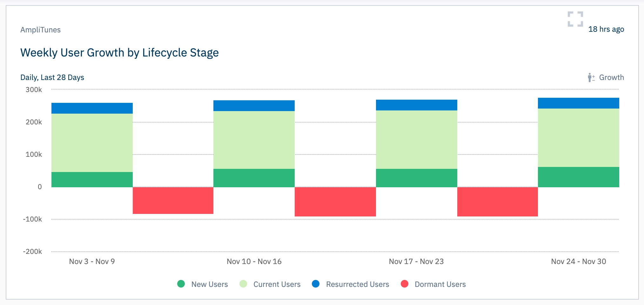Click the 18 hrs ago timestamp

[x=606, y=29]
